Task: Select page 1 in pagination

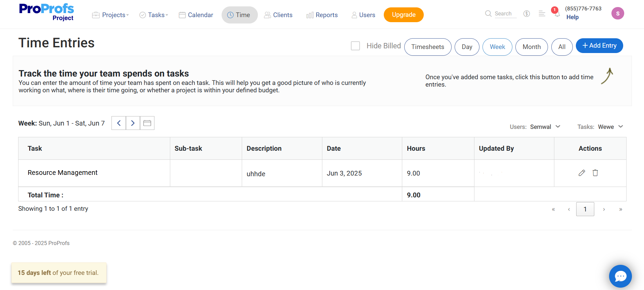Action: (x=585, y=209)
